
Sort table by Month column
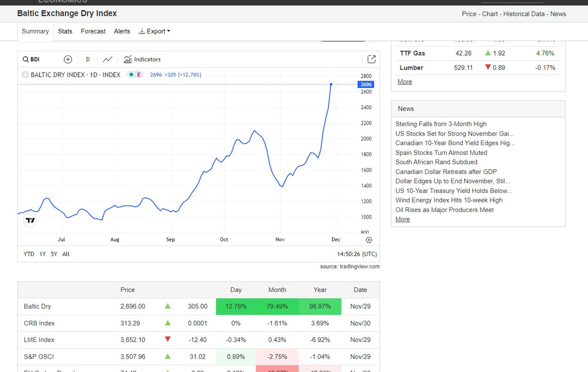(x=277, y=290)
